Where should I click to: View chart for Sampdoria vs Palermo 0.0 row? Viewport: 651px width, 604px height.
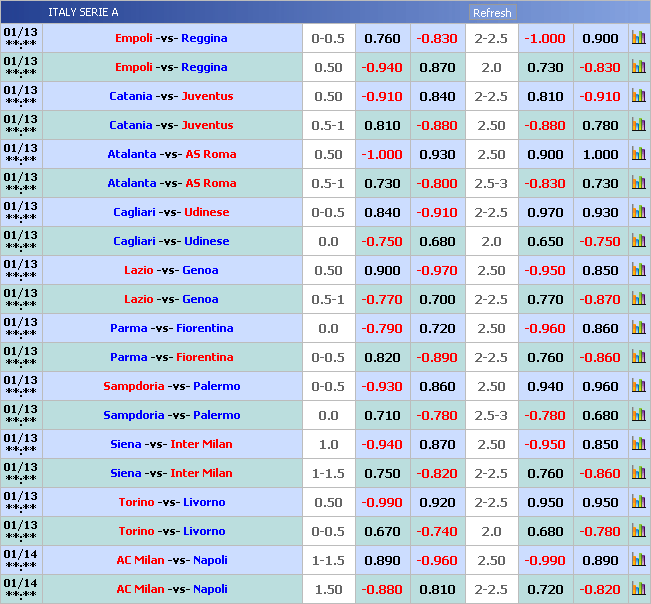[638, 415]
